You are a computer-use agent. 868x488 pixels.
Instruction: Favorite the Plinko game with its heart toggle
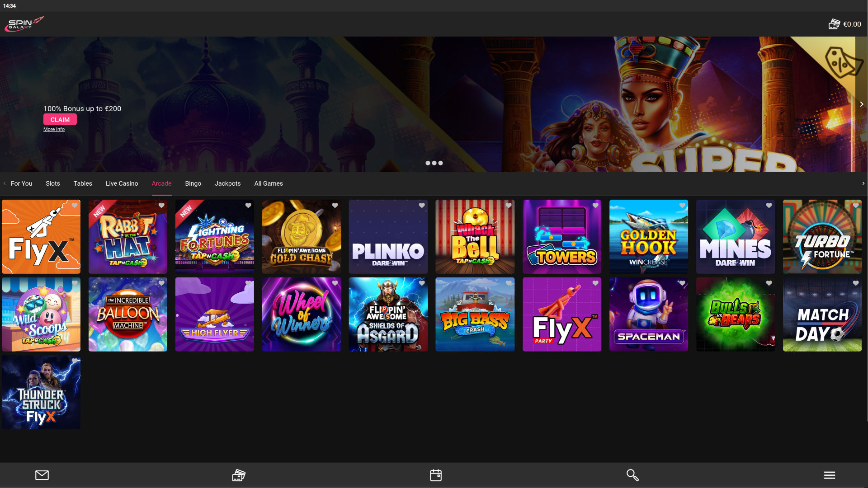click(x=422, y=205)
